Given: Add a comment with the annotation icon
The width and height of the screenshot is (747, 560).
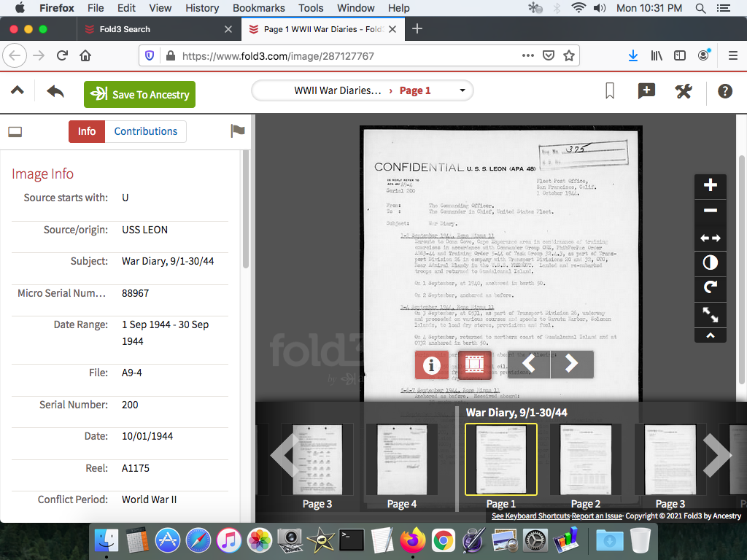Looking at the screenshot, I should pyautogui.click(x=646, y=91).
